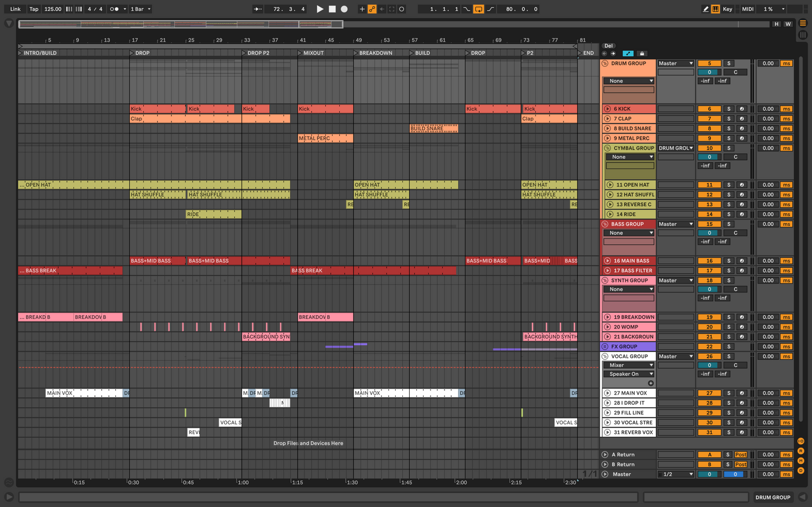
Task: Toggle the Draw Mode pencil icon
Action: coord(706,9)
